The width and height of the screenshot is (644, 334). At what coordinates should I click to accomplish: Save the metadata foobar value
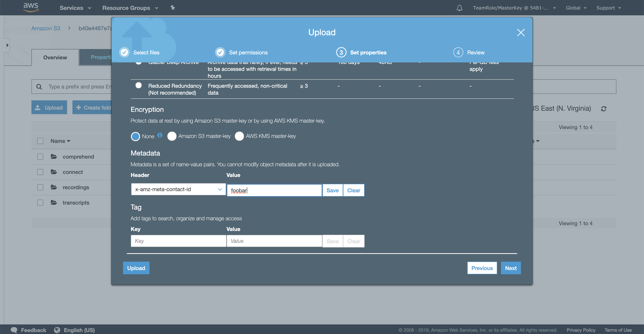(x=332, y=190)
